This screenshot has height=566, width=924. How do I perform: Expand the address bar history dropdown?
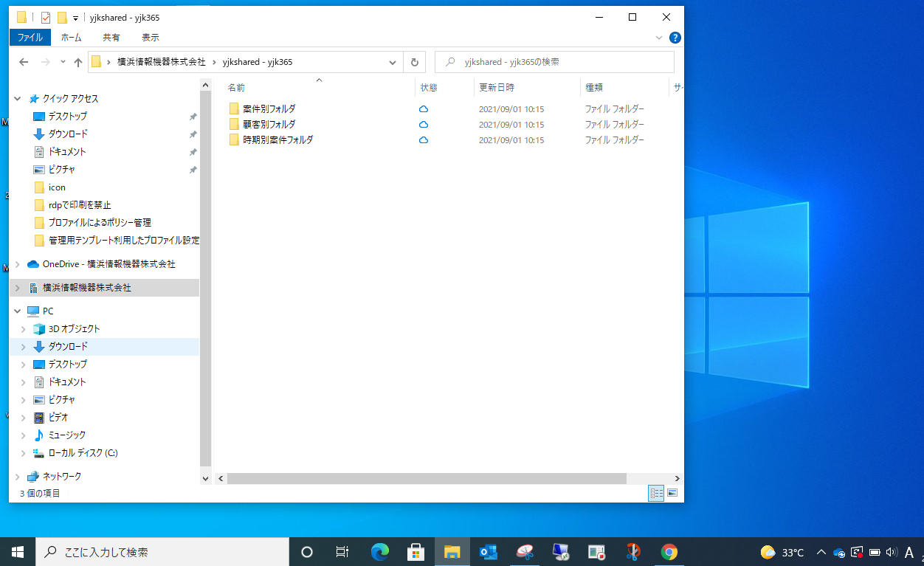[393, 63]
